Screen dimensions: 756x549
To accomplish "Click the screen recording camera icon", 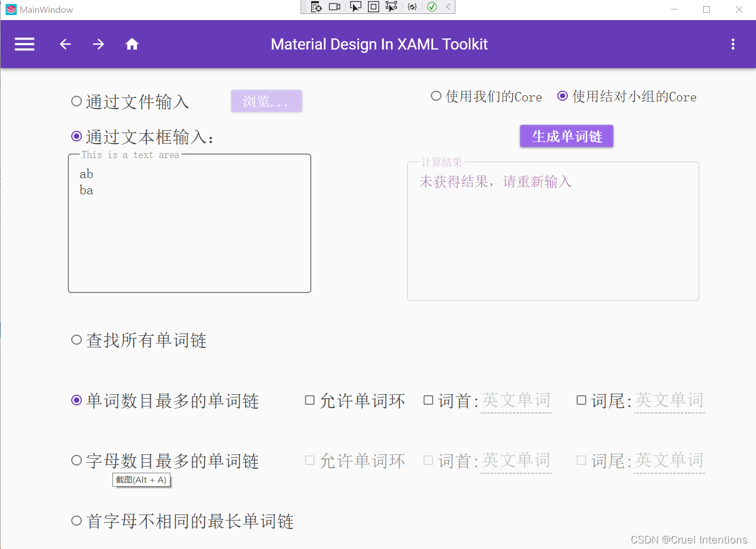I will coord(335,7).
